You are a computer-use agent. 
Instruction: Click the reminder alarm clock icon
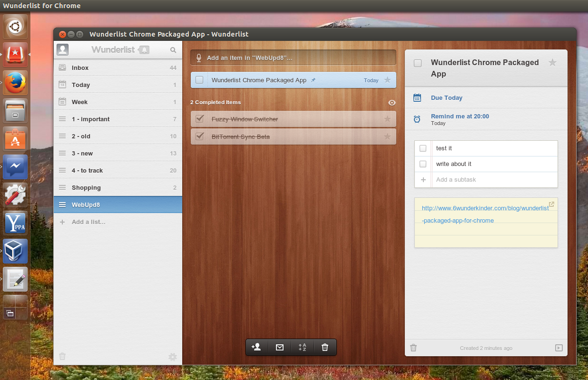pos(417,119)
